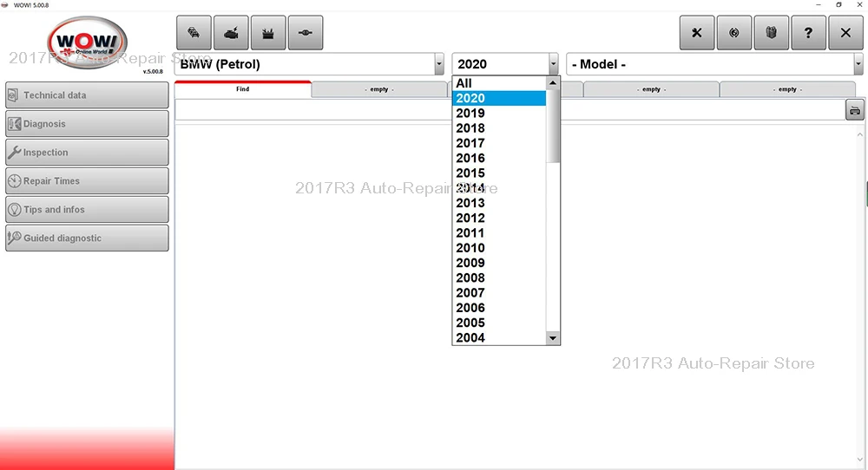Click the print icon beside search field
This screenshot has height=470, width=868.
(x=855, y=110)
